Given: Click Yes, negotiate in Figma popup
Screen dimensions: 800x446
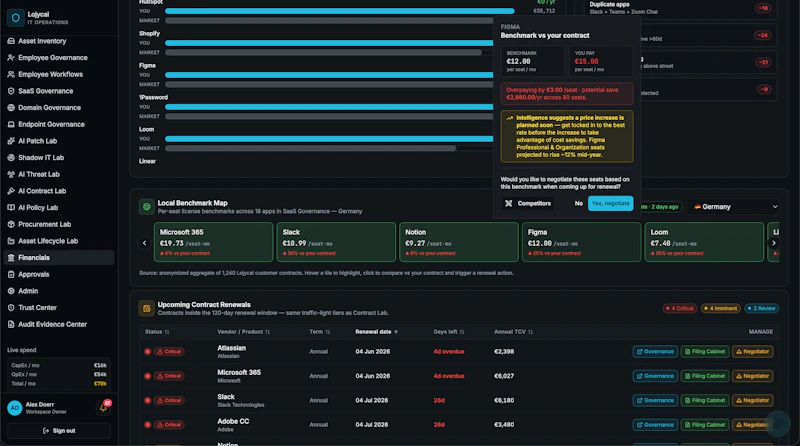Looking at the screenshot, I should click(x=610, y=203).
